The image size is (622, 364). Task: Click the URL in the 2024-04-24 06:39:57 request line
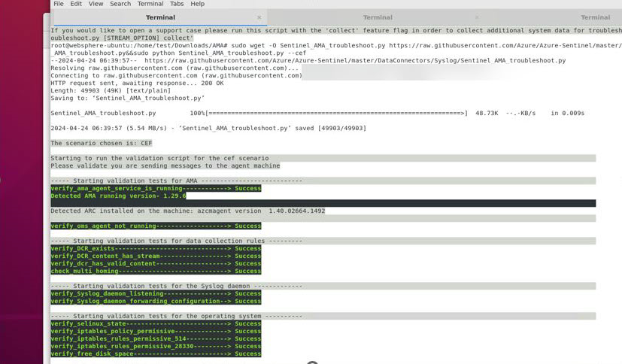tap(355, 61)
